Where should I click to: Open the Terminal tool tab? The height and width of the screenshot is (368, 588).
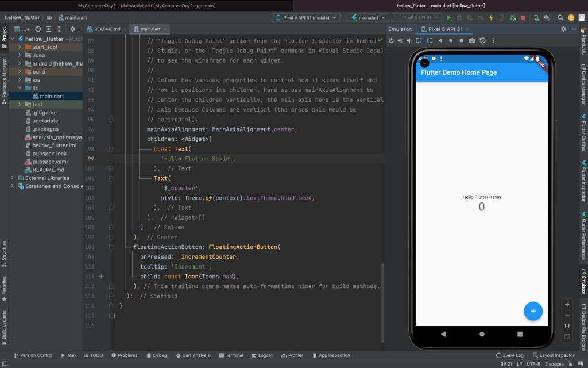[231, 355]
